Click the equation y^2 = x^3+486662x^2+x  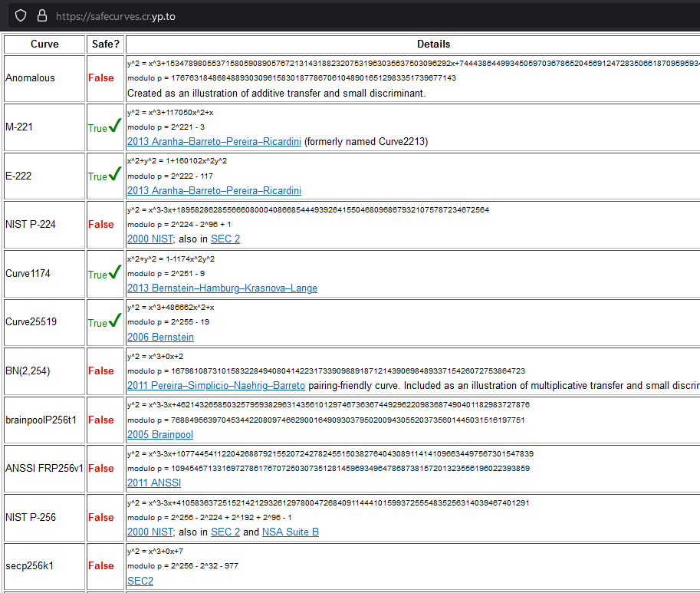click(170, 308)
